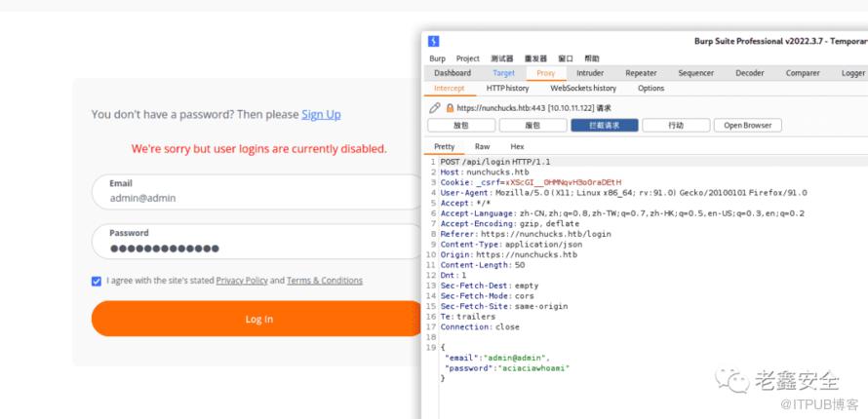The width and height of the screenshot is (868, 419).
Task: Toggle the Privacy Policy agreement checkbox
Action: coord(97,281)
